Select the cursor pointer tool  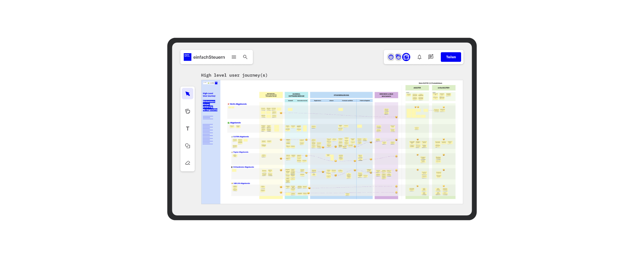[187, 94]
